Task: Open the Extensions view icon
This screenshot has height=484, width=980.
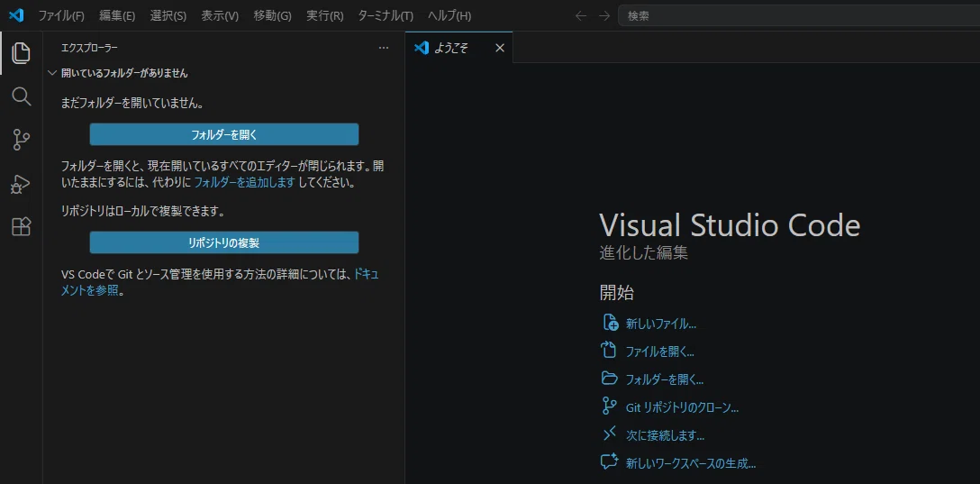Action: tap(22, 226)
